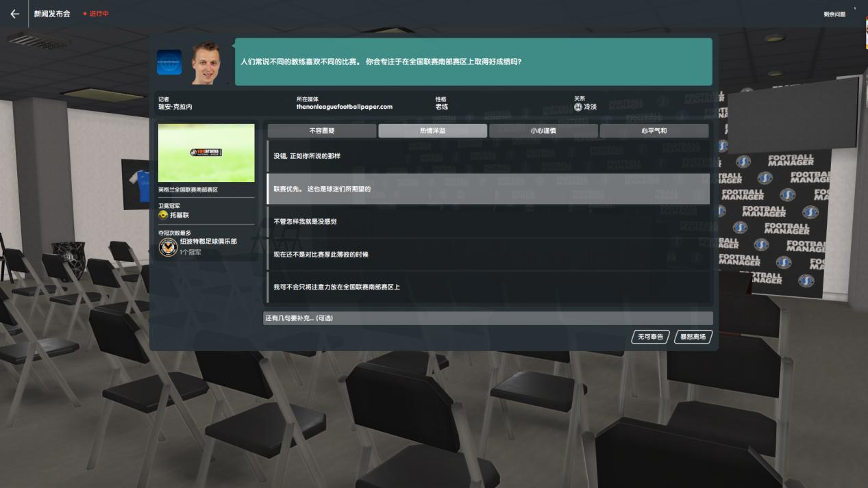Switch to the 小心谨慎 tone tab

pos(543,130)
